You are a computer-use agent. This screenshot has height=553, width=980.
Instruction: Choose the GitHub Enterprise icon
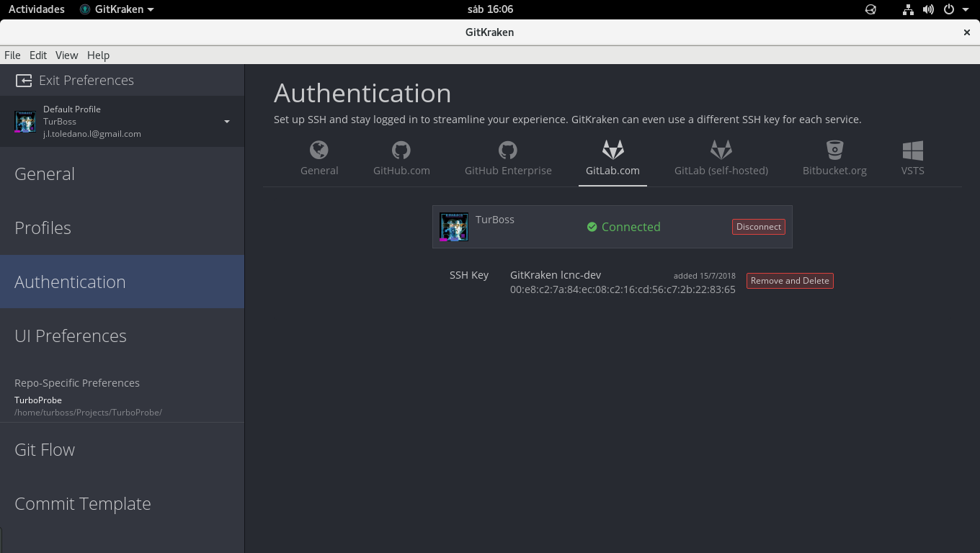click(508, 150)
